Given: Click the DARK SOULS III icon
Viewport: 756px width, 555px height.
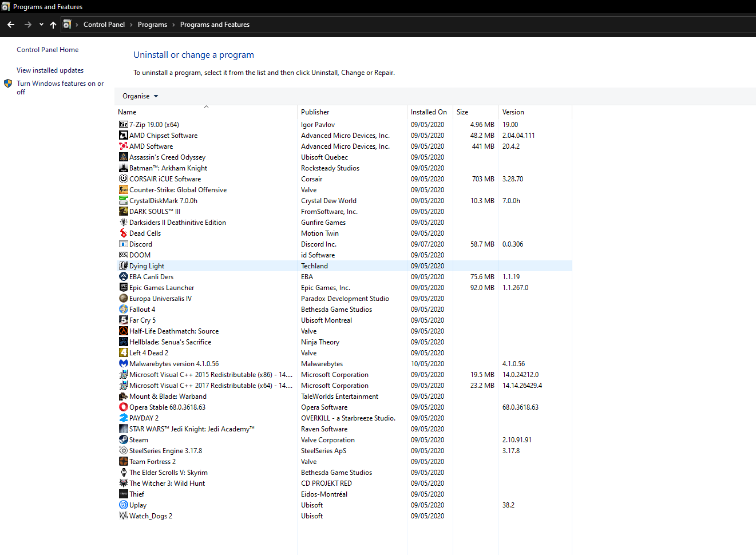Looking at the screenshot, I should [x=123, y=212].
